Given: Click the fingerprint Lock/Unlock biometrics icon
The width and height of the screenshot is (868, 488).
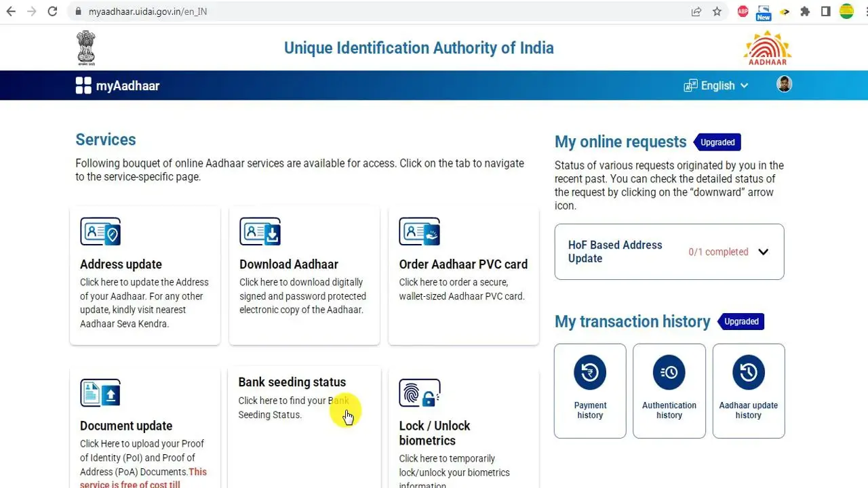Looking at the screenshot, I should click(x=419, y=393).
